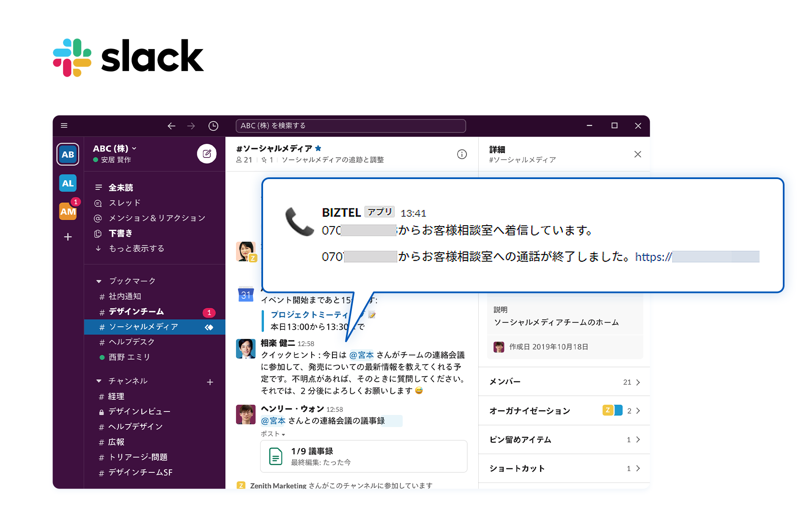This screenshot has height=527, width=812.
Task: Add a workspace with plus icon
Action: point(68,237)
